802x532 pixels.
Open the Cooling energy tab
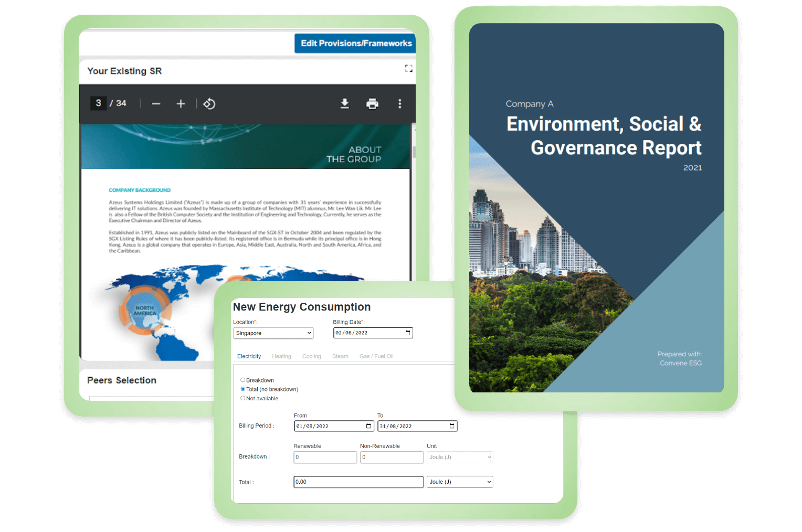coord(311,356)
